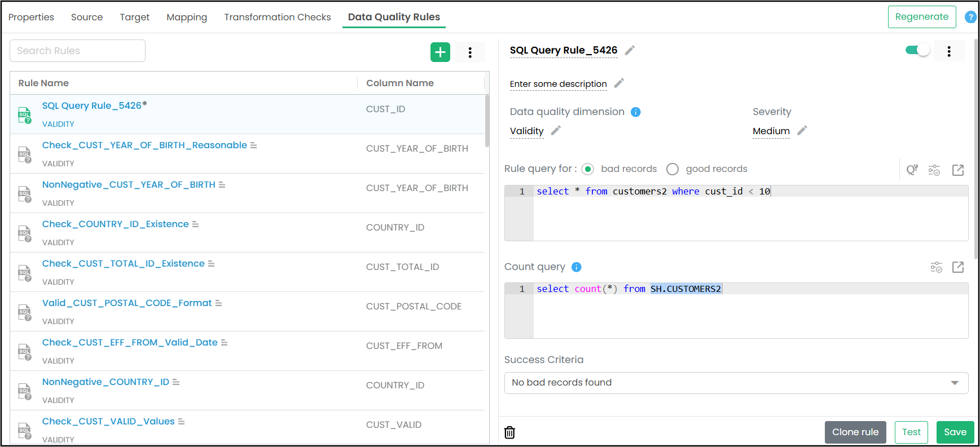
Task: Select the good records radio button
Action: click(x=672, y=169)
